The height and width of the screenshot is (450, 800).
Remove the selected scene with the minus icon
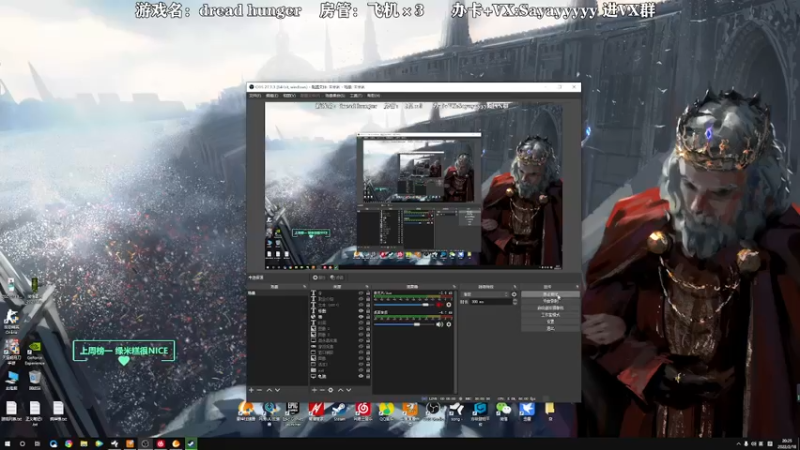coord(259,390)
